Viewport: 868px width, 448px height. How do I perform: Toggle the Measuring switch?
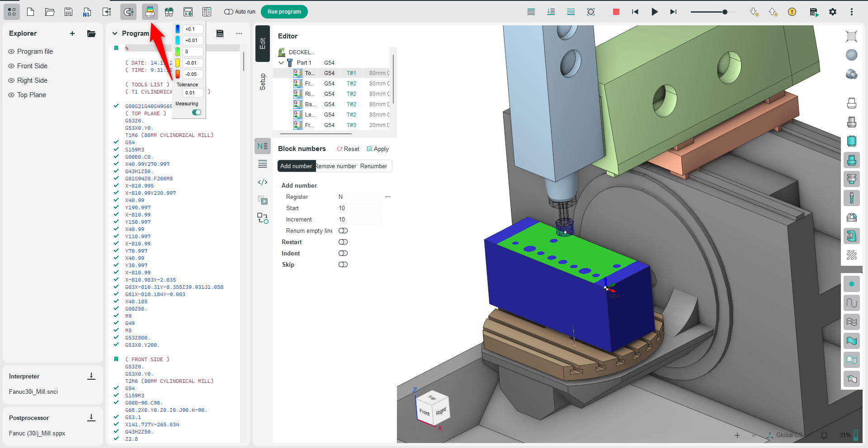coord(197,113)
